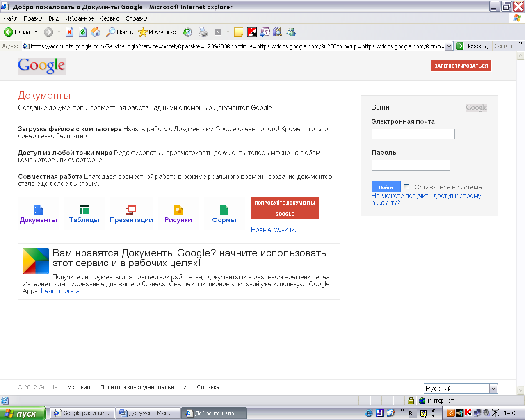Click the Презентации link label
525x420 pixels.
click(131, 220)
